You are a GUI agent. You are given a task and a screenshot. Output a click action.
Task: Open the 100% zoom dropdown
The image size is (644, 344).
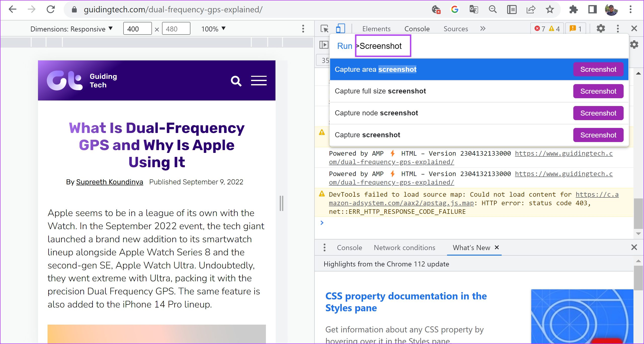point(213,29)
